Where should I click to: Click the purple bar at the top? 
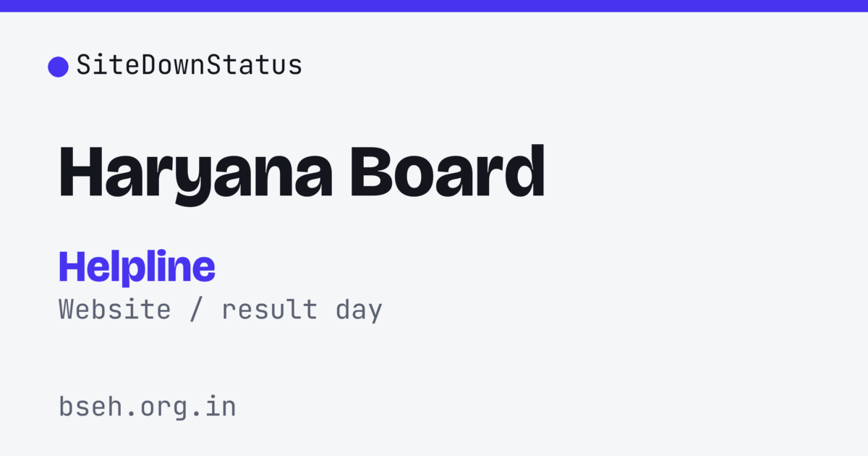click(434, 6)
